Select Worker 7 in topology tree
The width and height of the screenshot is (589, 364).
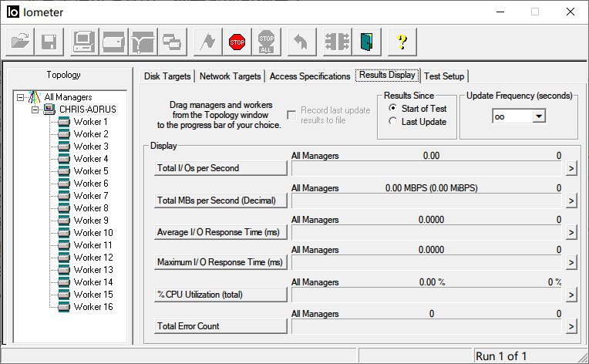91,196
